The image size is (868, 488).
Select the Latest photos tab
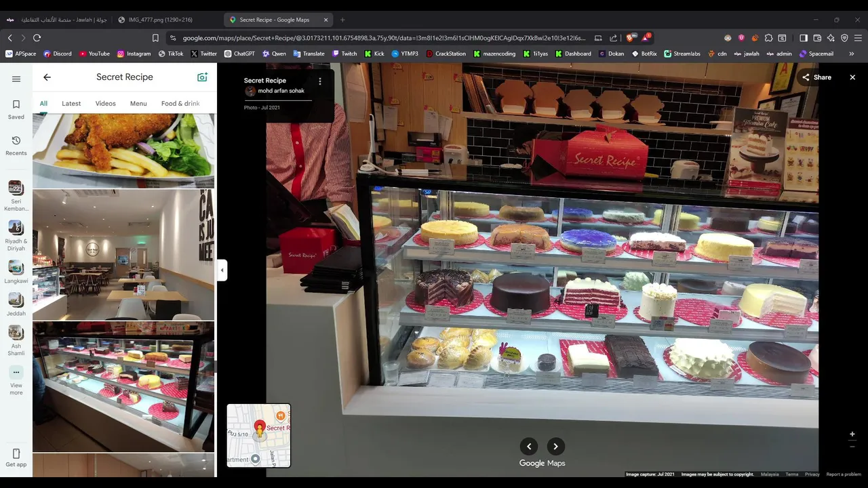(71, 104)
